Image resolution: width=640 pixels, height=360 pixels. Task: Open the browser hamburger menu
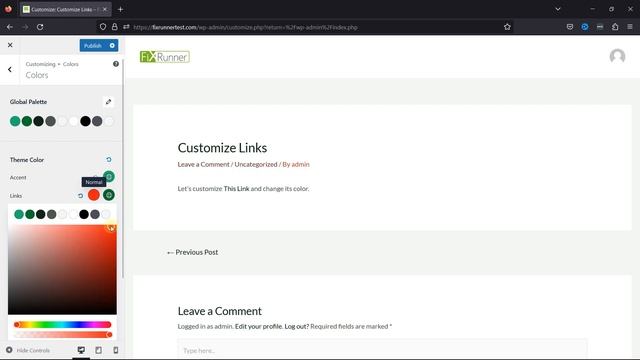630,27
